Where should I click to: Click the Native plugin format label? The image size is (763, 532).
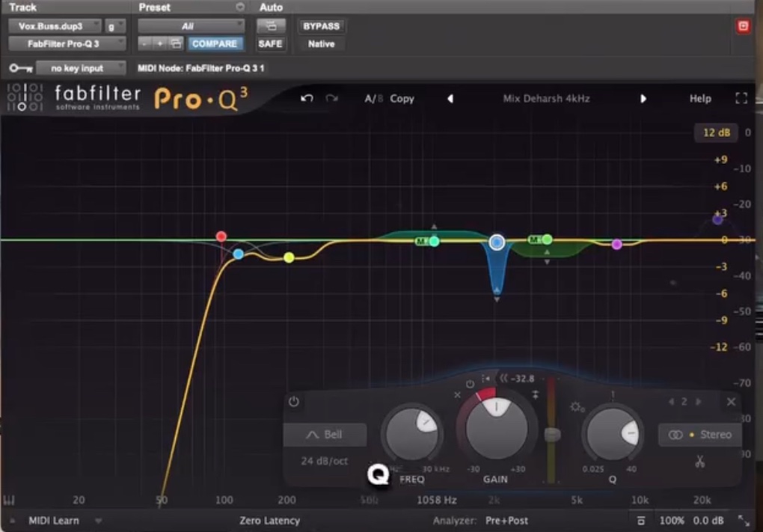coord(321,44)
